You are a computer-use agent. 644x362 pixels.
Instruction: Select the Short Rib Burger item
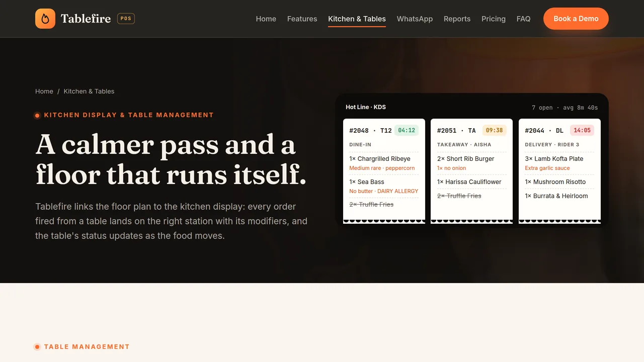point(466,158)
